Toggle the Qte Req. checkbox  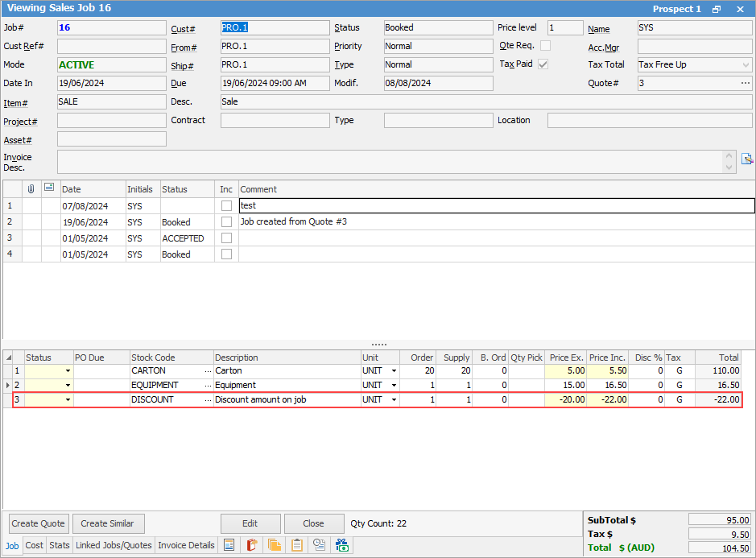coord(545,46)
